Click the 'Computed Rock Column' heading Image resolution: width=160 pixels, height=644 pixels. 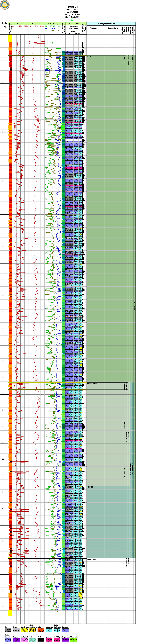tap(73, 27)
